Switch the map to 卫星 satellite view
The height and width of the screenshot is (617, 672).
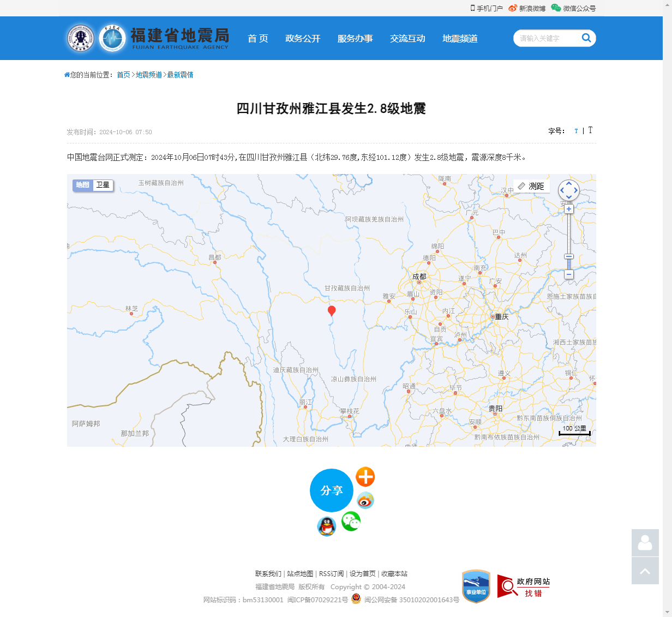pyautogui.click(x=103, y=185)
